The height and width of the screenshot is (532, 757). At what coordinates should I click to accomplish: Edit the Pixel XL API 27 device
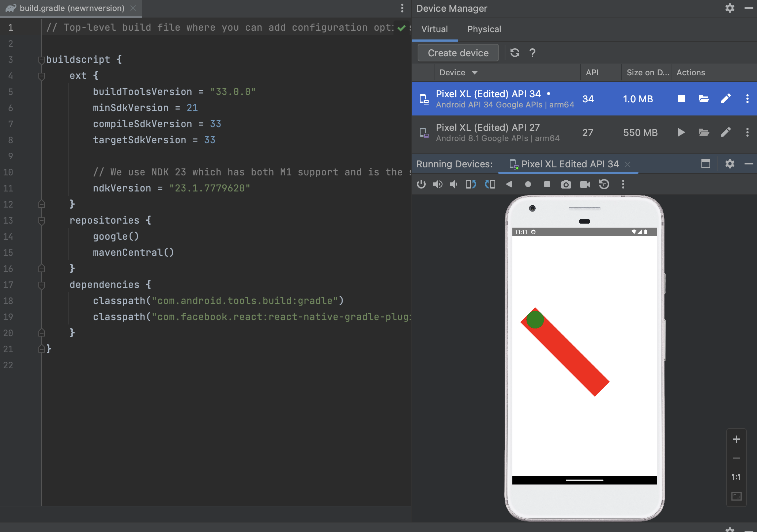pos(726,132)
